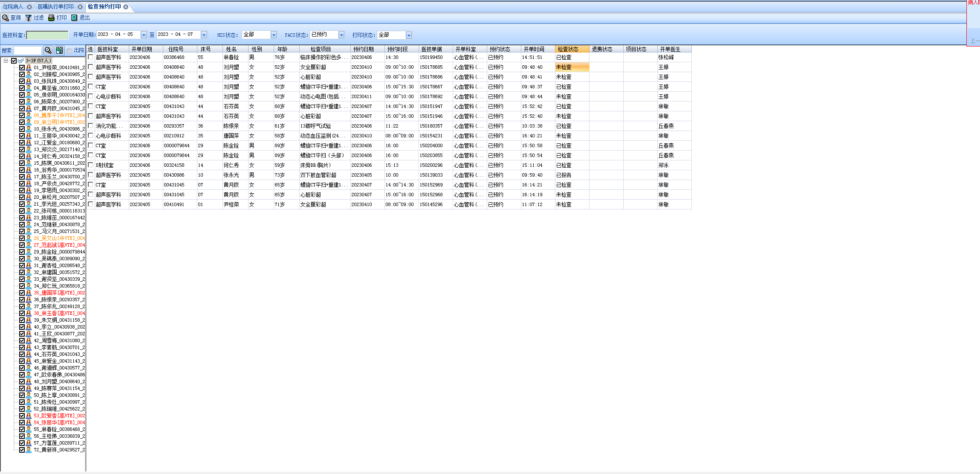Viewport: 980px width, 474px height.
Task: Click patient icon for 01_尹桂荣
Action: pos(29,67)
